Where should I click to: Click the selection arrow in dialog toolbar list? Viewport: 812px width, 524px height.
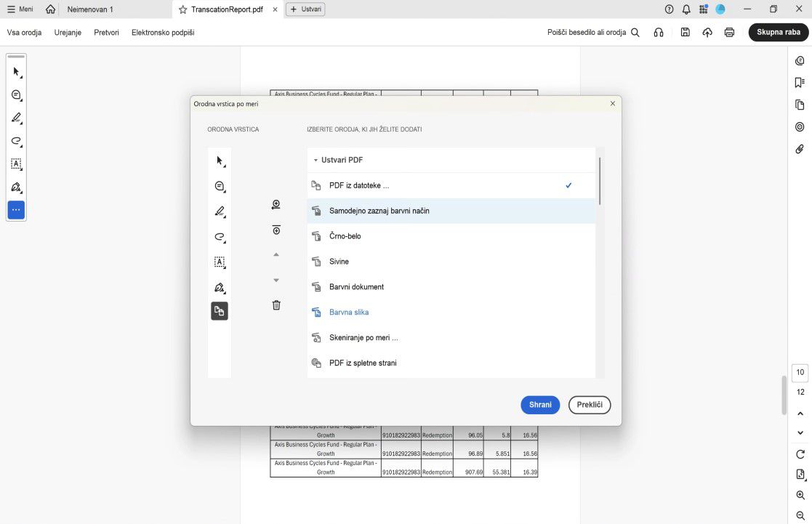[x=220, y=161]
